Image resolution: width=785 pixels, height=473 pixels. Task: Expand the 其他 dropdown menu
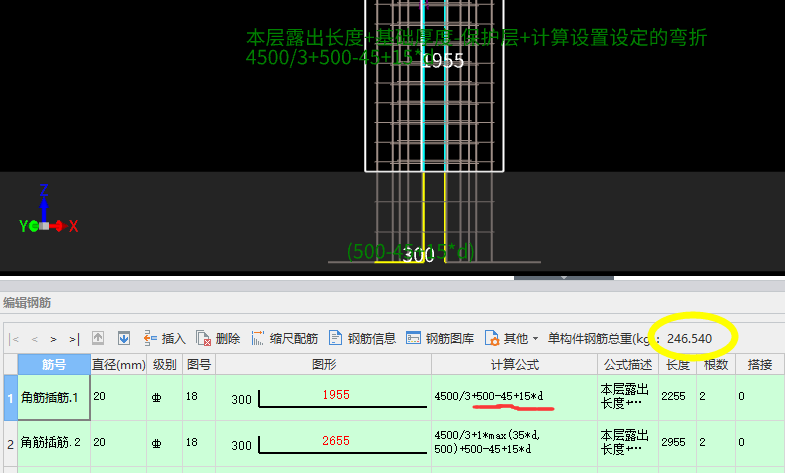pos(511,339)
